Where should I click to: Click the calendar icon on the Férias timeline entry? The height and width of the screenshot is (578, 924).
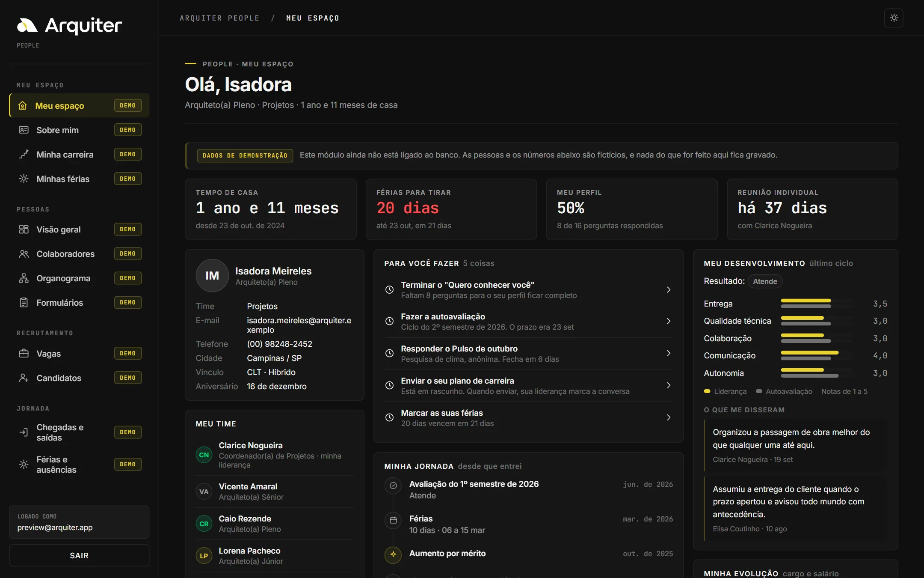[x=393, y=520]
